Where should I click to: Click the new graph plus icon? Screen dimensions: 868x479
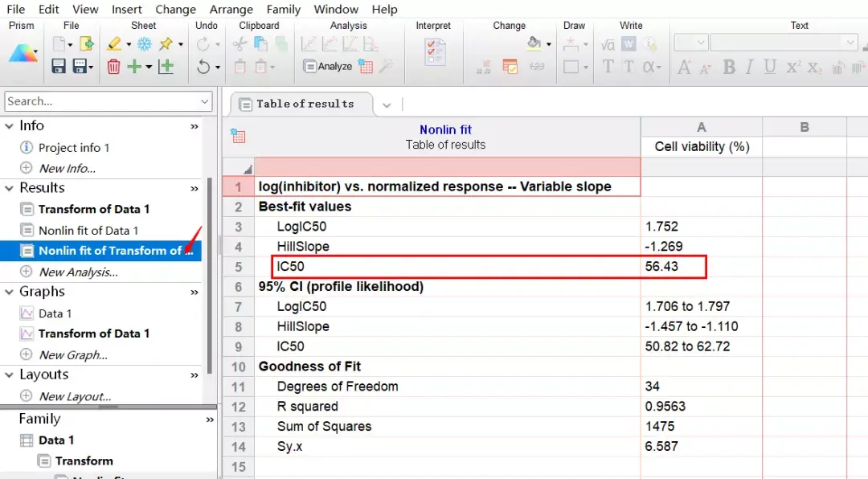[166, 67]
